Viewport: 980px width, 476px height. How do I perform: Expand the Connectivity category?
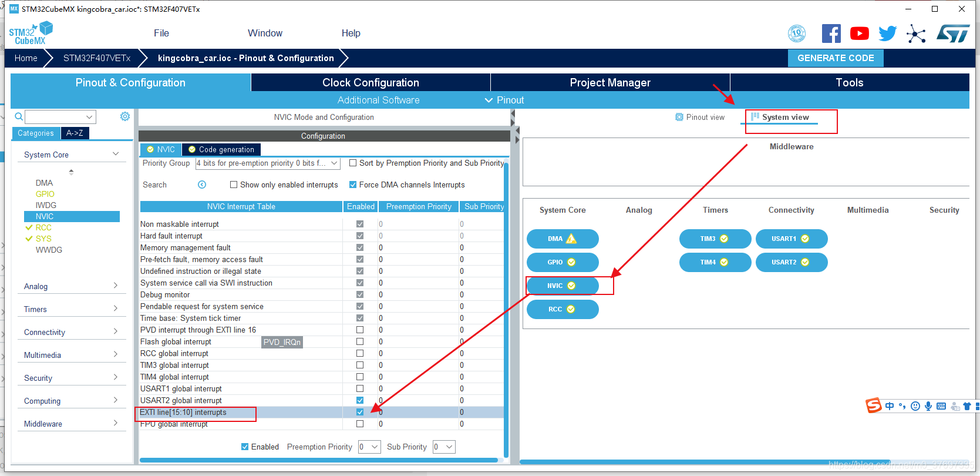(x=72, y=332)
